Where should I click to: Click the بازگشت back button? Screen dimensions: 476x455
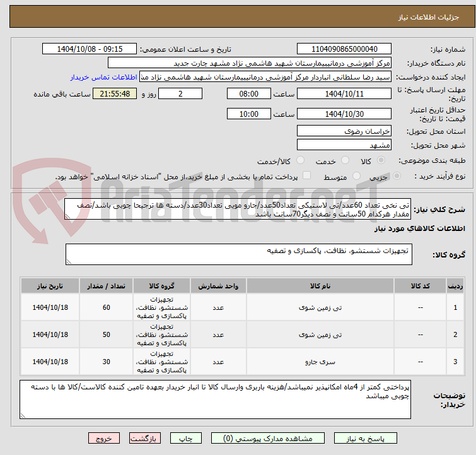point(144,439)
